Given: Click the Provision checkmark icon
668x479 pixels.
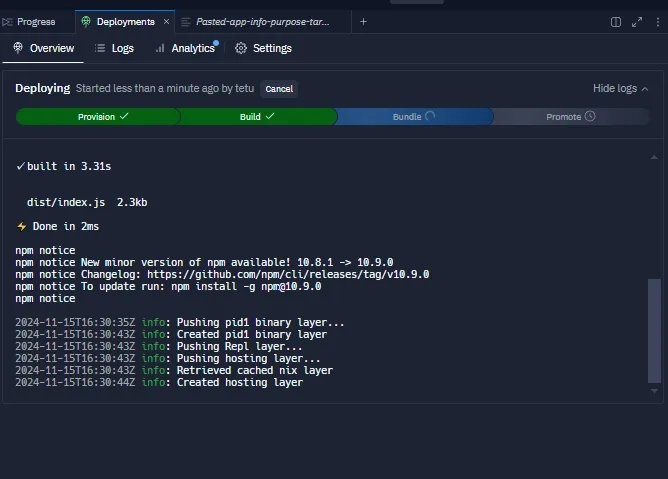Looking at the screenshot, I should point(124,116).
